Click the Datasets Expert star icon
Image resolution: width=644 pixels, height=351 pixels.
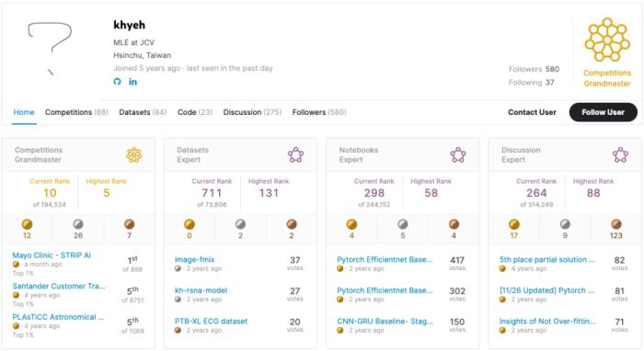coord(295,155)
